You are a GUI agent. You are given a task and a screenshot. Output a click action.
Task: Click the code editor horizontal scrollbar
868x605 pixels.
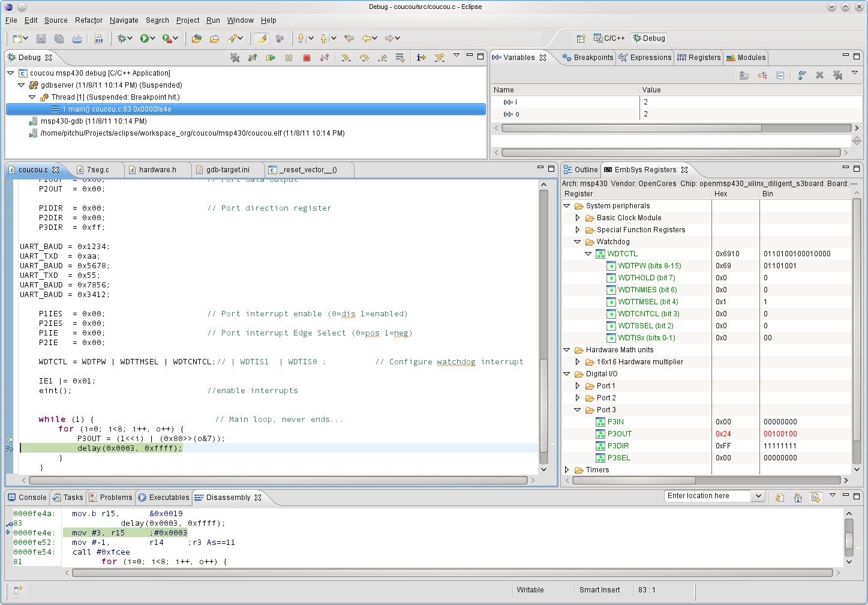click(x=279, y=480)
